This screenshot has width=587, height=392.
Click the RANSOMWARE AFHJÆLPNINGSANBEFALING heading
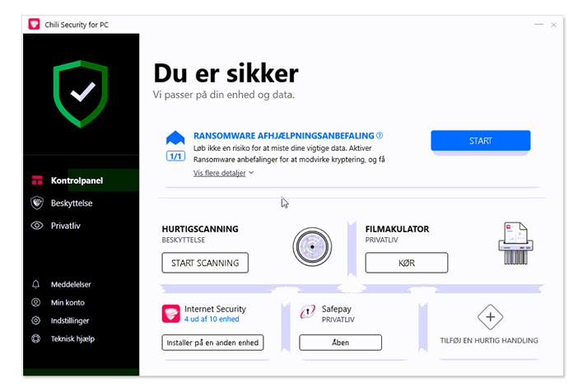point(284,136)
